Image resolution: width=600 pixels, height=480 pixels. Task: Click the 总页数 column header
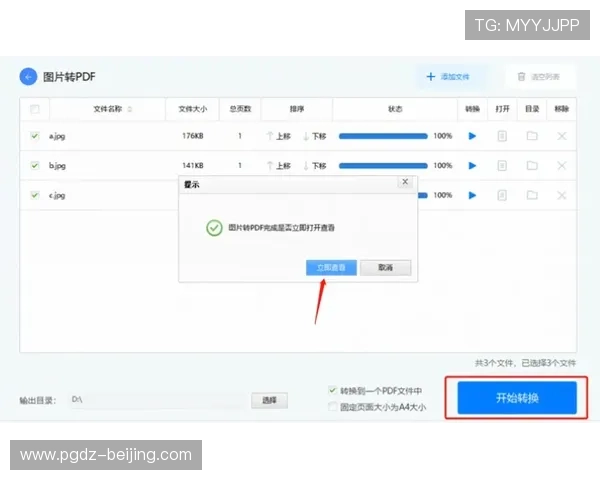240,109
